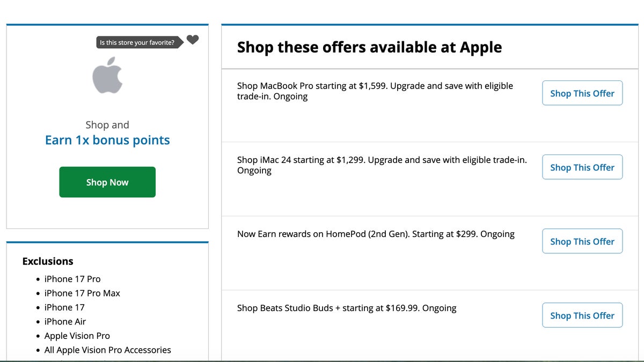The image size is (644, 362).
Task: Click the heart to favorite the Apple store
Action: tap(193, 40)
